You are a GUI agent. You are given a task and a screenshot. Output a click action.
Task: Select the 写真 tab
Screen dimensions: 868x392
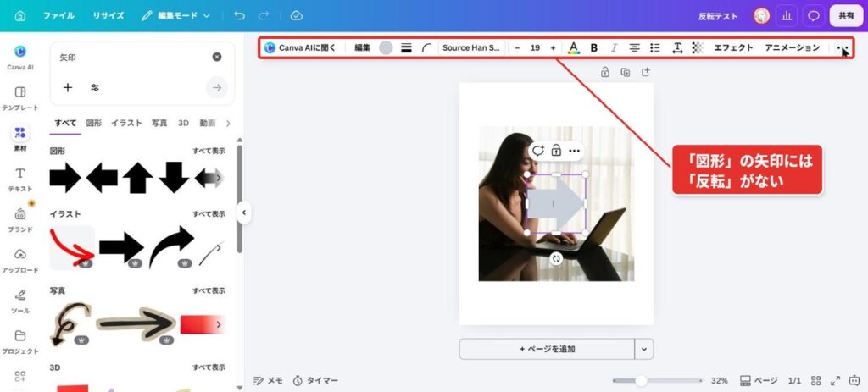tap(159, 124)
